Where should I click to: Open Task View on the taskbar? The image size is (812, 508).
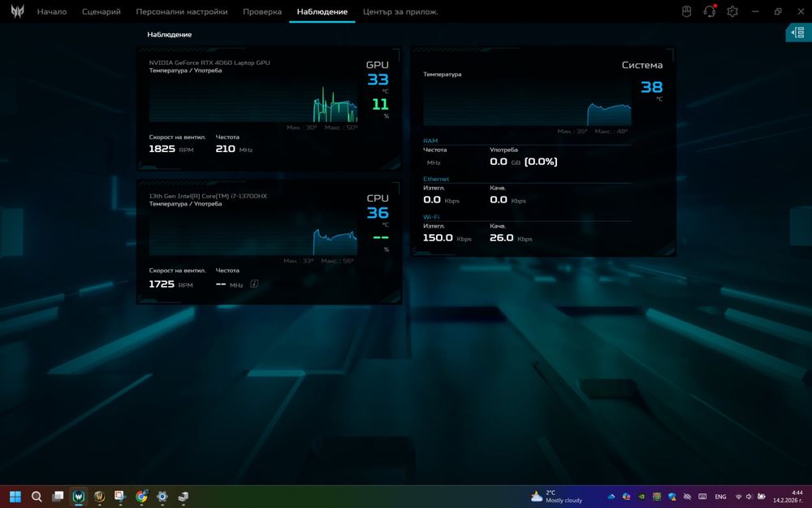click(x=58, y=497)
